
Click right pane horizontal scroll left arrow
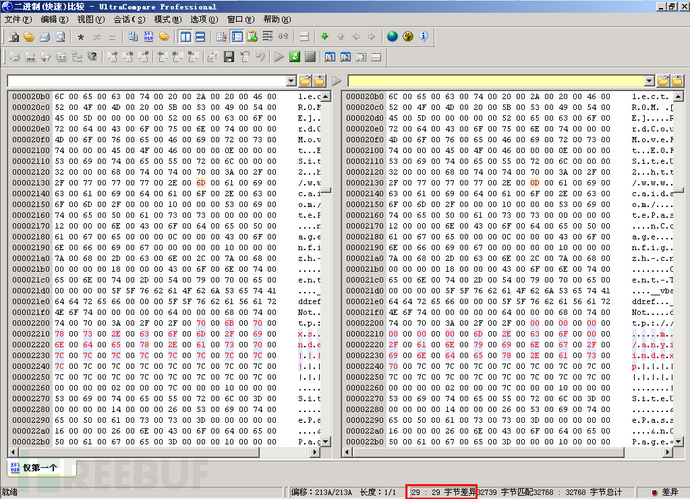[x=347, y=452]
